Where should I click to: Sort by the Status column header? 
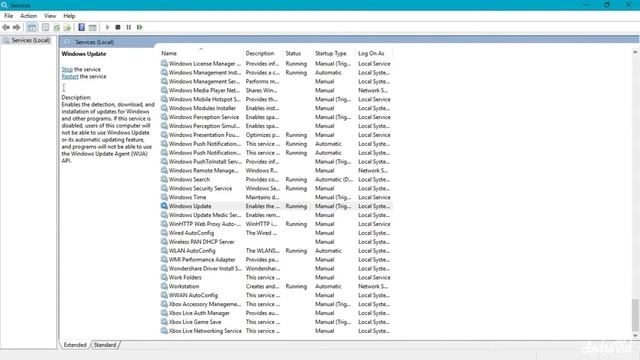(293, 53)
